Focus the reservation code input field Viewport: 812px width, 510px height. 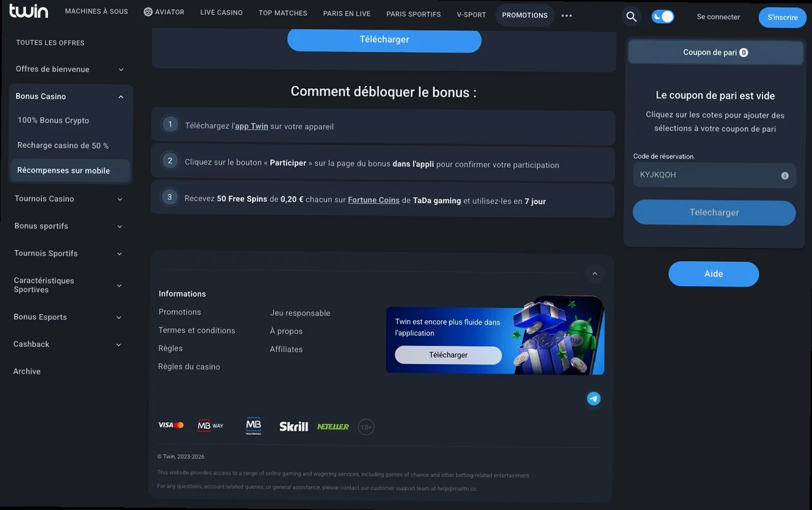tap(714, 175)
